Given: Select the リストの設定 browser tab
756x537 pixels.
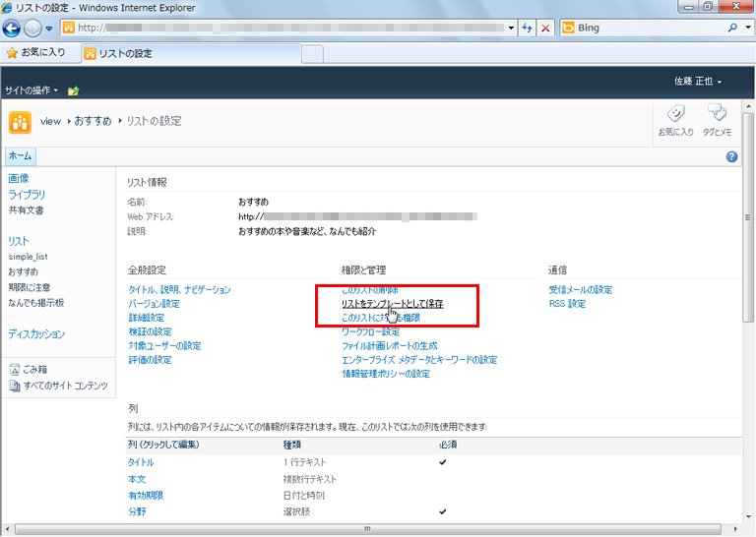Looking at the screenshot, I should (x=191, y=53).
